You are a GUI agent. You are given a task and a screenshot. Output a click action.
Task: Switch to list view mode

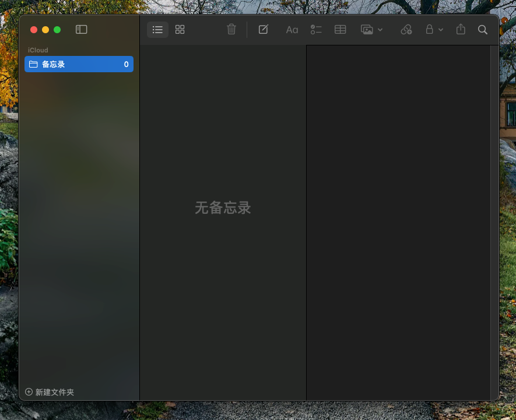(x=157, y=30)
